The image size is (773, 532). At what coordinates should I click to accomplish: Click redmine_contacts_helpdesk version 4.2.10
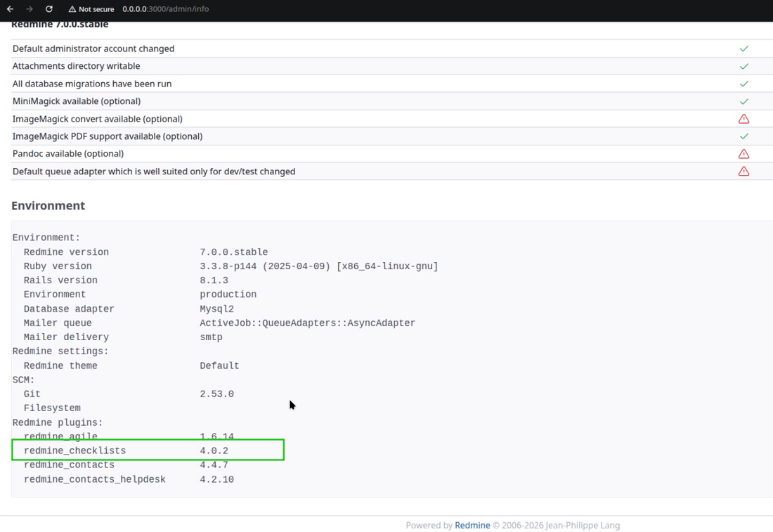point(216,479)
